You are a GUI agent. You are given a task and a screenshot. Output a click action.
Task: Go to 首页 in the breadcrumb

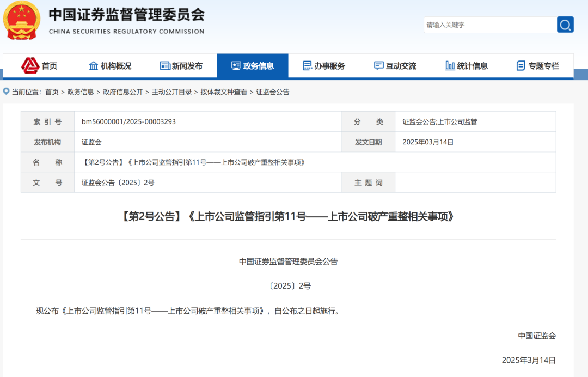click(x=52, y=92)
